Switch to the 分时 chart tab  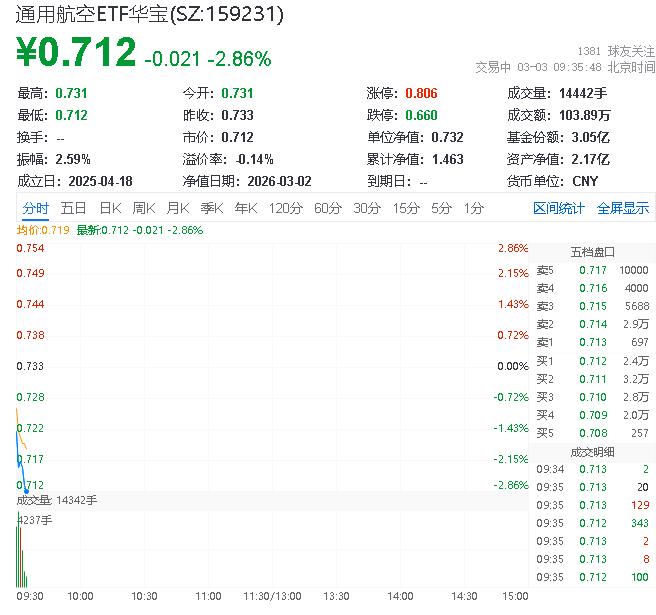(x=35, y=208)
